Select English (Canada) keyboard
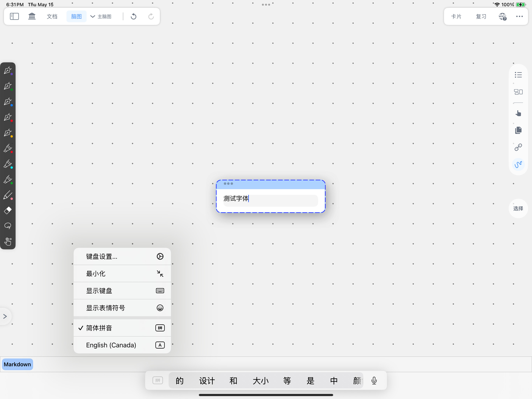This screenshot has width=532, height=399. 122,345
